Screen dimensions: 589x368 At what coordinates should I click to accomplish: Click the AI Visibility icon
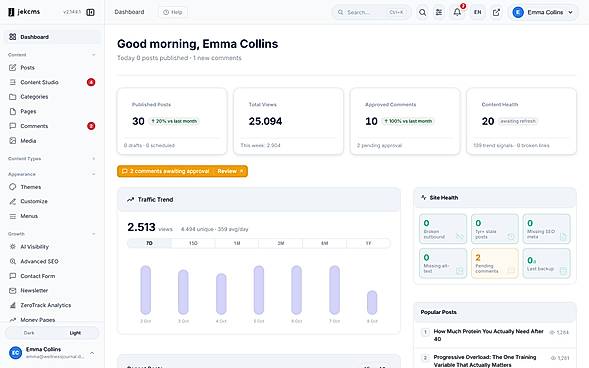(12, 247)
